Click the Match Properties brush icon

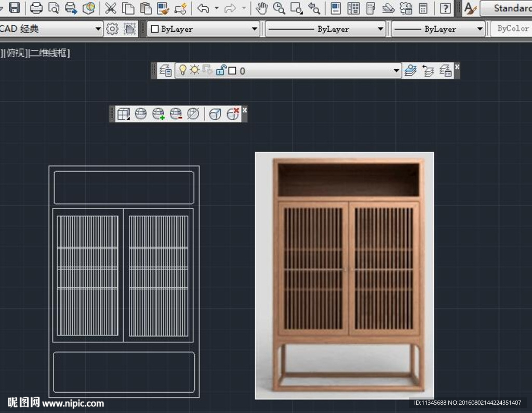[x=163, y=7]
